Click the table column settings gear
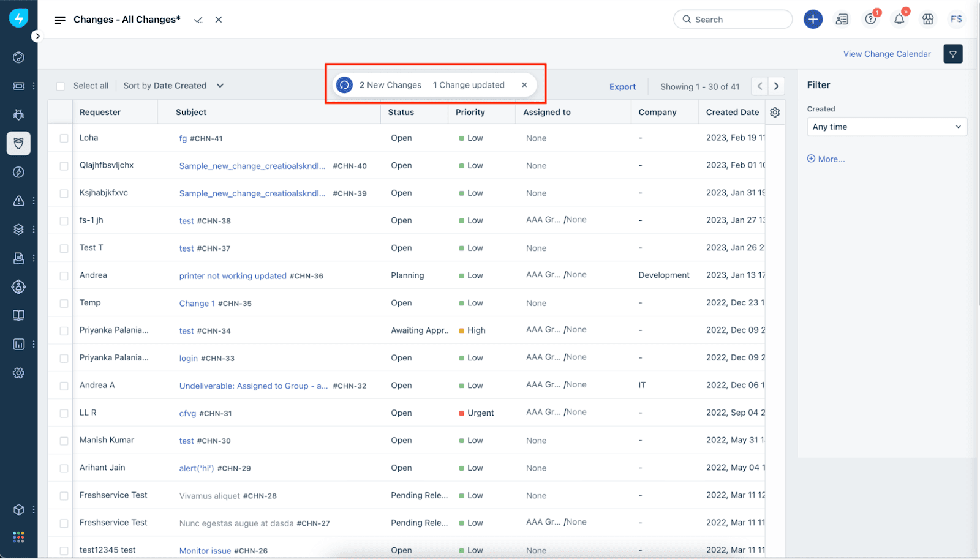The width and height of the screenshot is (980, 560). tap(775, 113)
